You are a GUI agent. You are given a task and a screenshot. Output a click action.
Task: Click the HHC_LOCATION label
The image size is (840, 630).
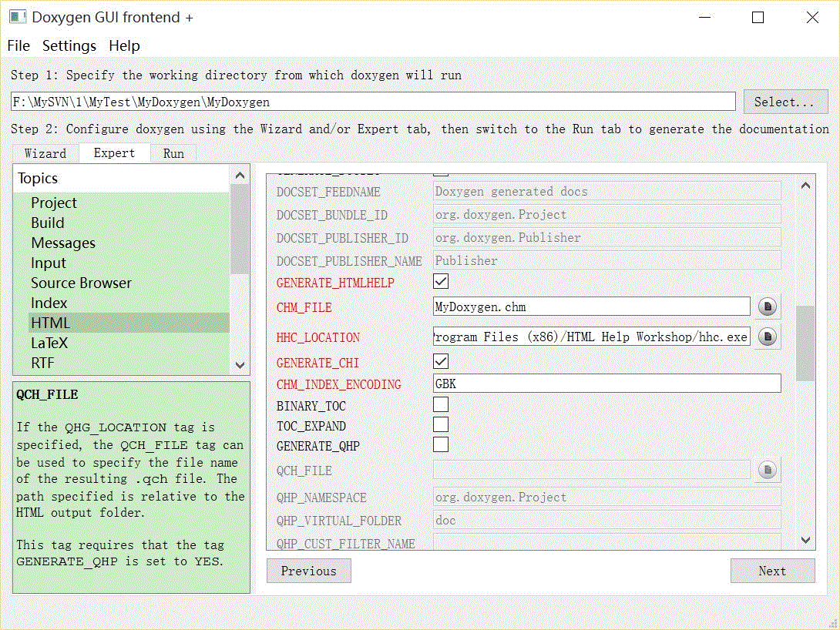(318, 337)
